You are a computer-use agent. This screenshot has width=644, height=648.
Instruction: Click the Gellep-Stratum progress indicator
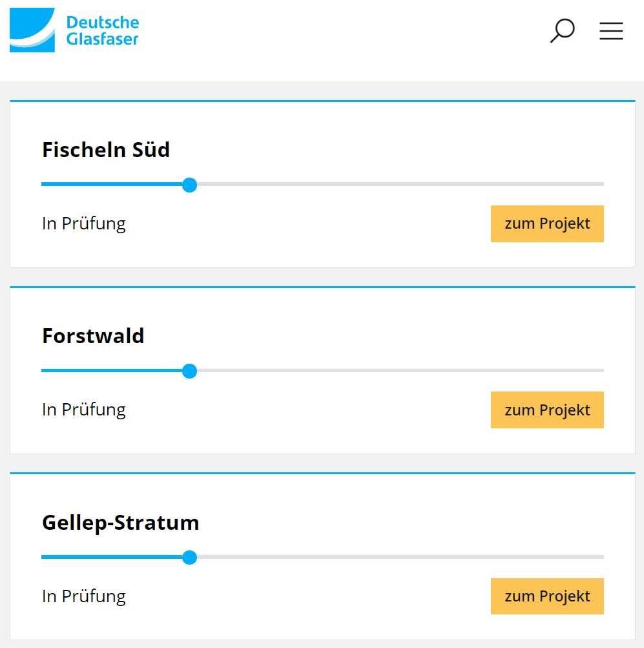point(189,557)
